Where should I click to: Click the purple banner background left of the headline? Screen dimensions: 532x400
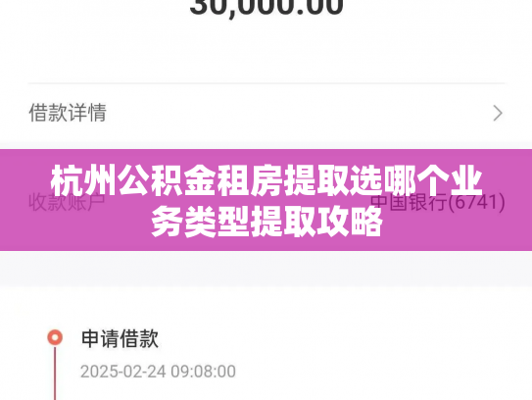click(x=24, y=200)
